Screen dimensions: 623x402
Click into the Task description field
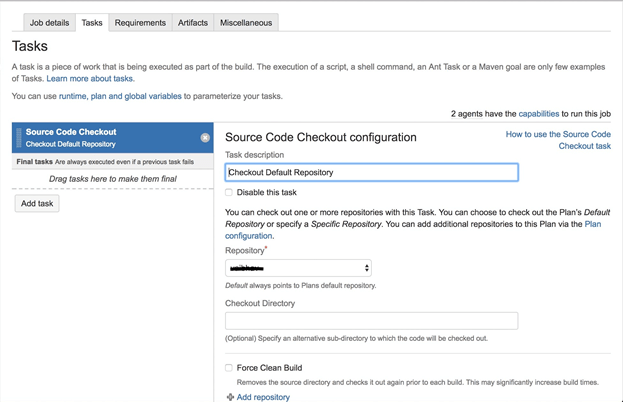[x=371, y=172]
